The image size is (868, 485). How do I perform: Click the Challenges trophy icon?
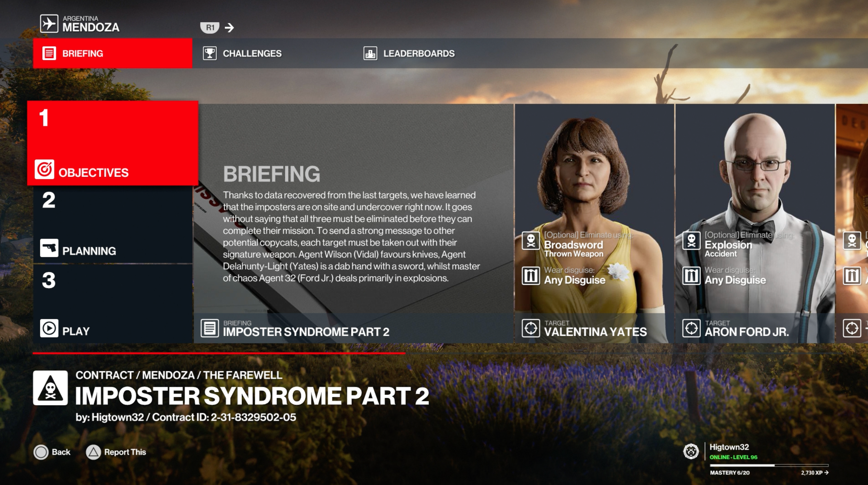(210, 53)
